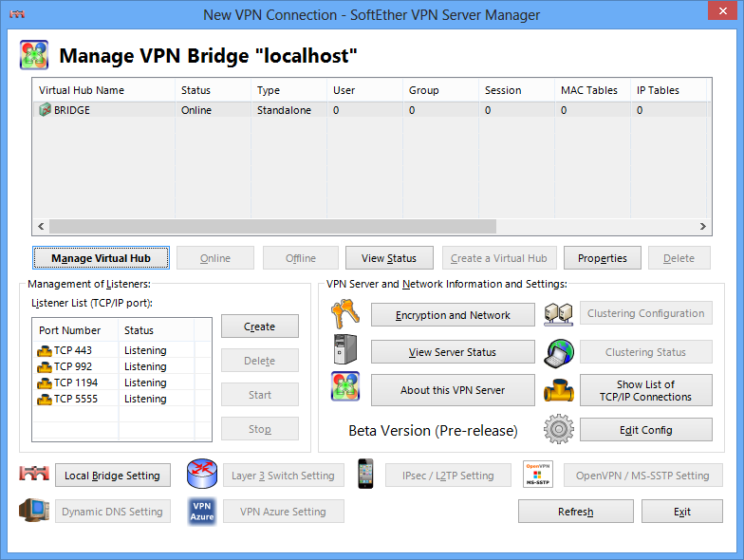Sort hubs by Status column header

click(213, 90)
